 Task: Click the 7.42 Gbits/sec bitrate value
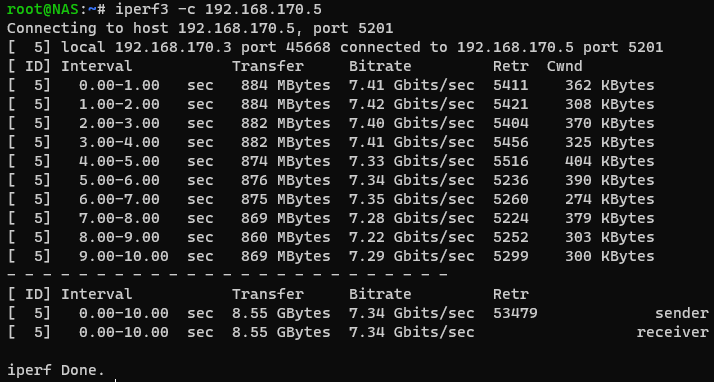point(412,104)
